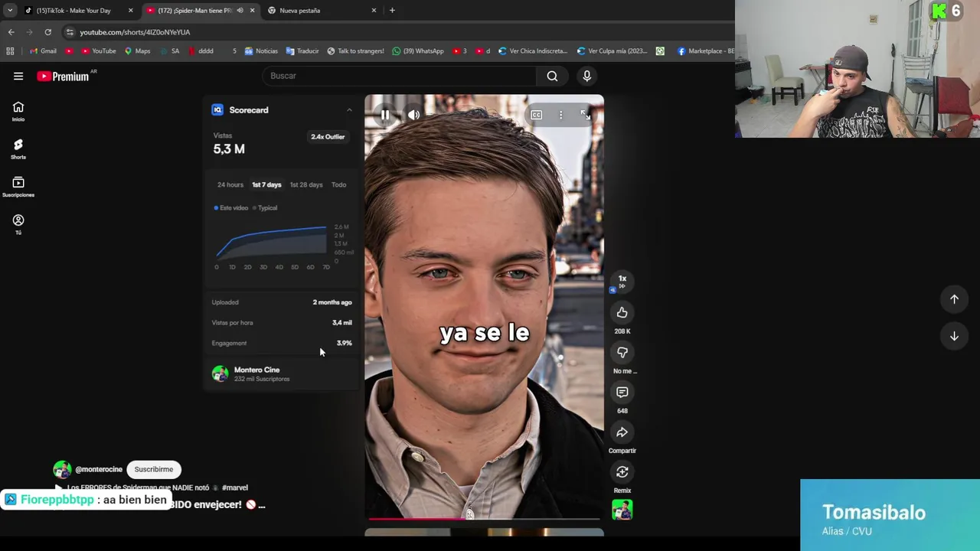
Task: Open @monterocine channel link
Action: [99, 469]
